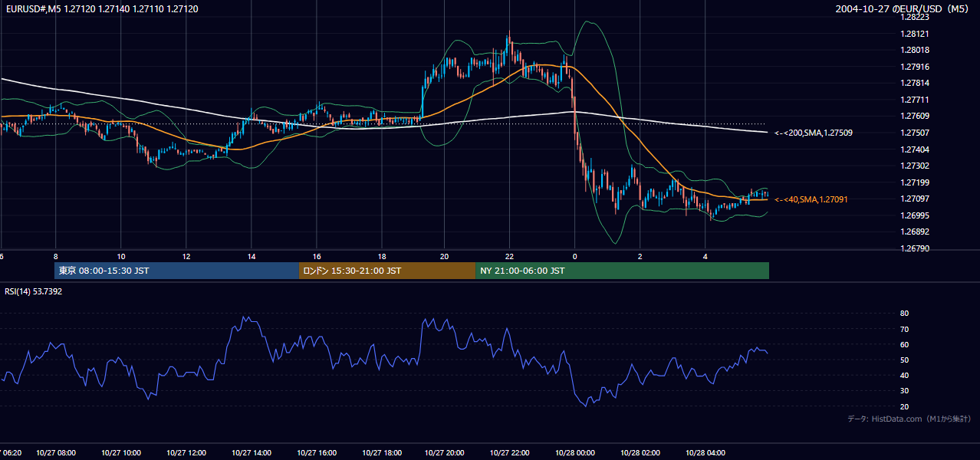Click price axis value 1.27199
980x460 pixels.
tap(916, 182)
